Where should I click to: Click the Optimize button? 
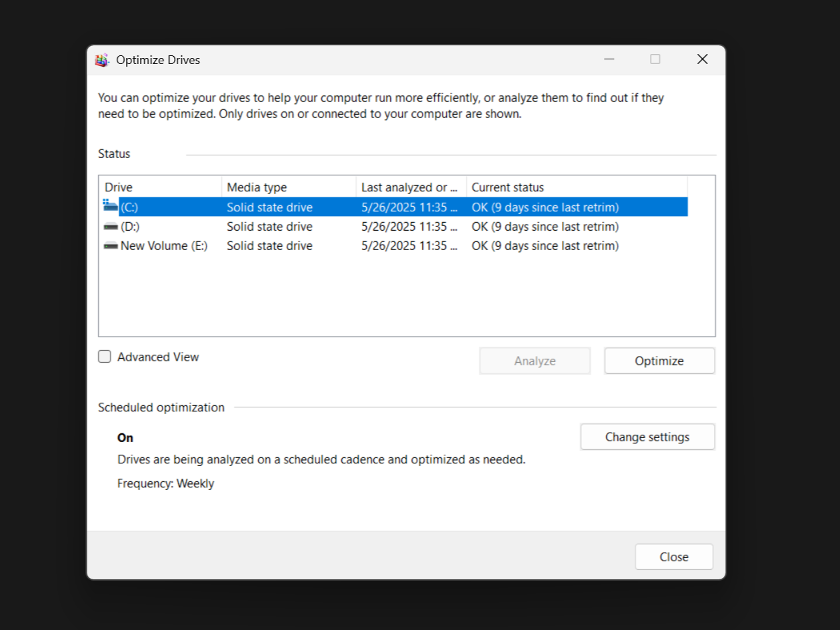click(x=659, y=361)
